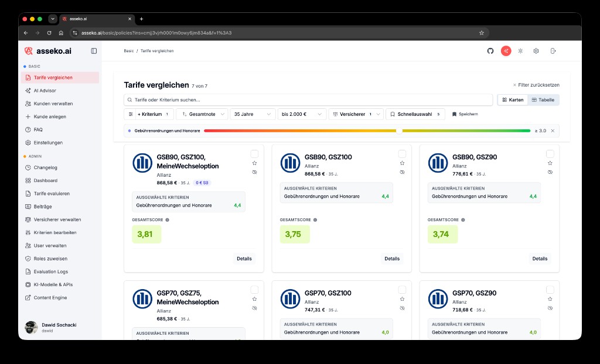This screenshot has width=600, height=364.
Task: Hide the GSB90, GSZ90 tariff
Action: (550, 172)
